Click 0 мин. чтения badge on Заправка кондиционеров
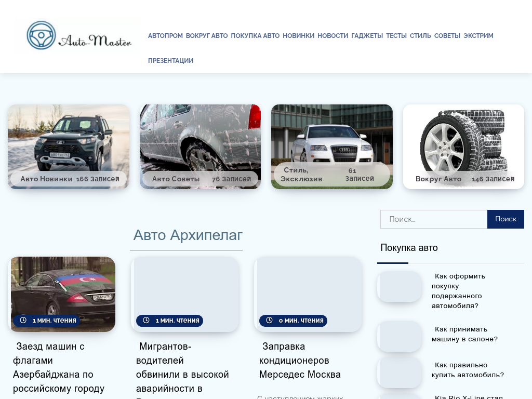Screen dimensions: 532x399 [293, 320]
